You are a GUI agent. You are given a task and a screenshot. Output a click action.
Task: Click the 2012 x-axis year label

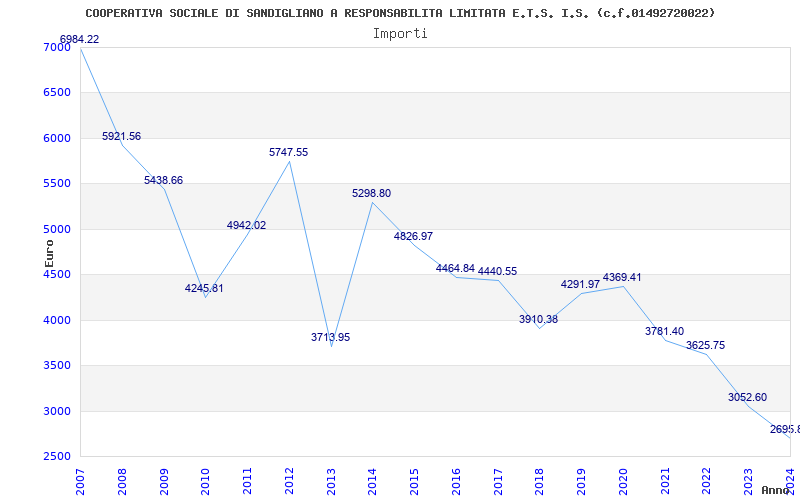point(289,482)
